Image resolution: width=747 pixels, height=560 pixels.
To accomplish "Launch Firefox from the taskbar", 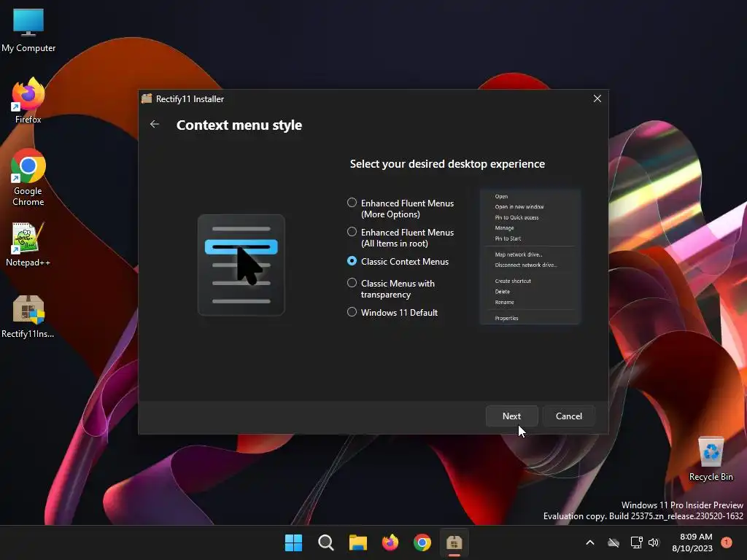I will click(390, 542).
